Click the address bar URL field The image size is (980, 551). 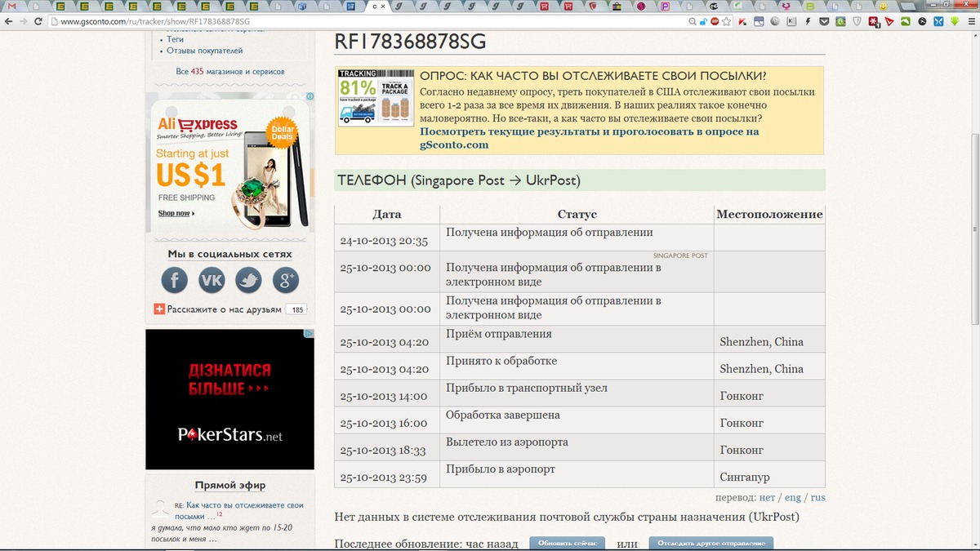(367, 21)
